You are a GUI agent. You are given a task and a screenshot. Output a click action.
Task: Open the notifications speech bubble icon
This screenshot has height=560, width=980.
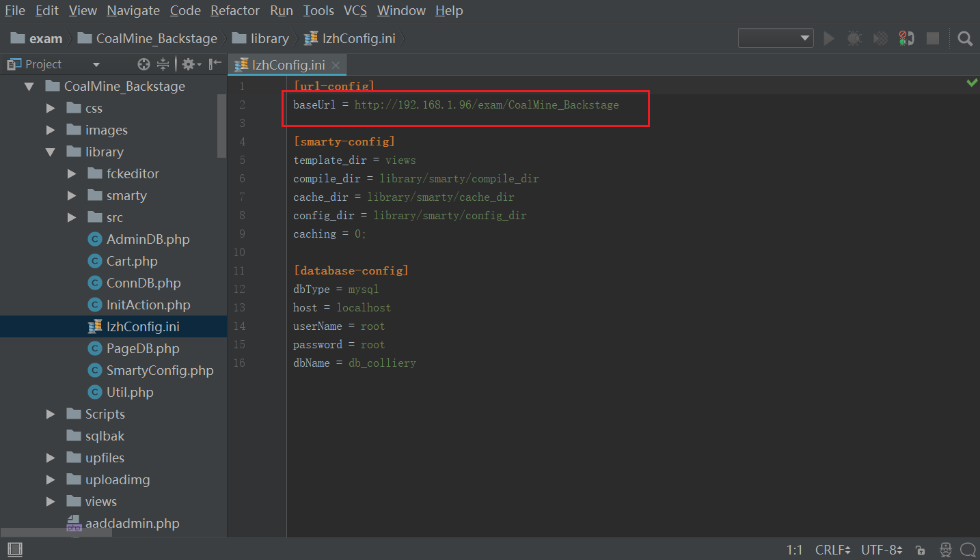click(968, 550)
